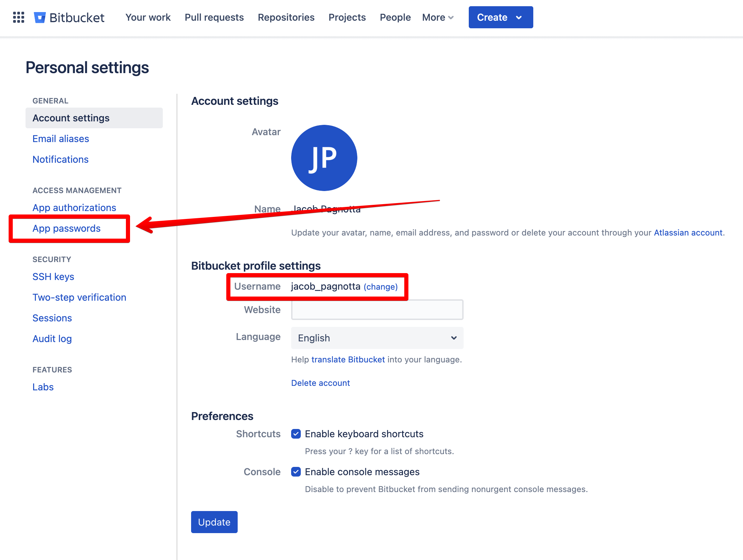Toggle Enable keyboard shortcuts checkbox
Screen dimensions: 743x560
coord(296,434)
